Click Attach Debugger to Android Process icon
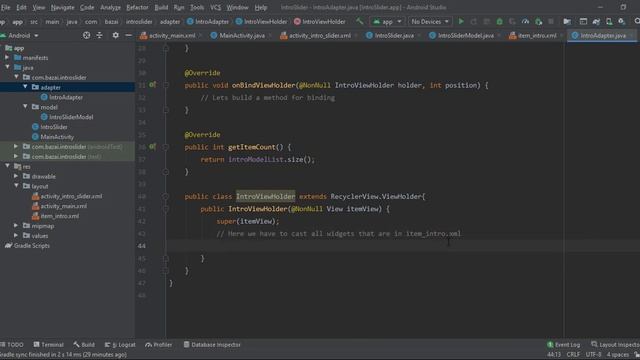The image size is (640, 360). point(539,21)
